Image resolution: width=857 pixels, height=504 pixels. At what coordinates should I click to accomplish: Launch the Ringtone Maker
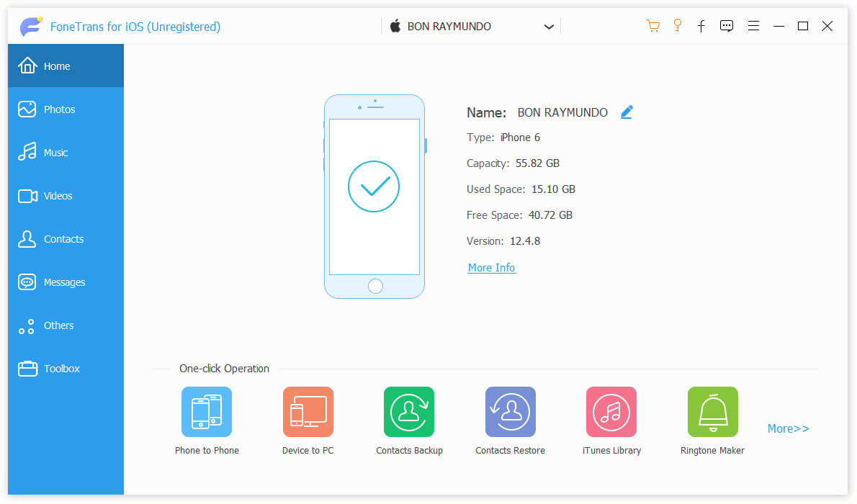[x=713, y=412]
